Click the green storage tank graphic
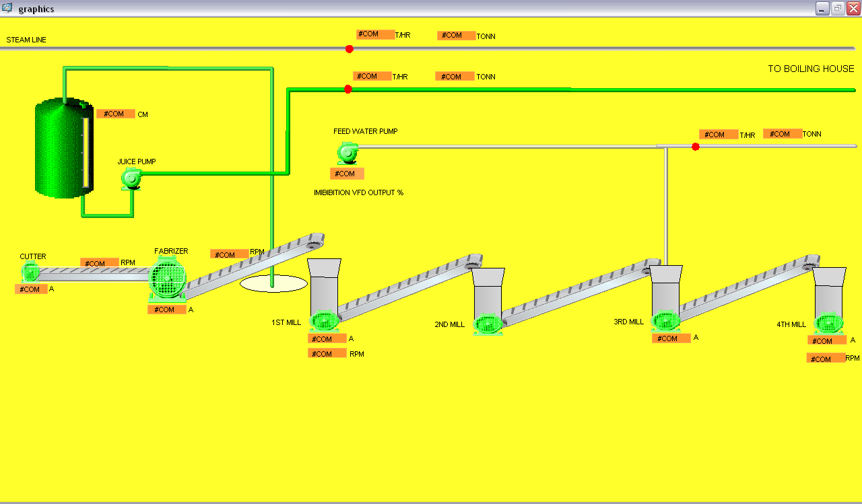Image resolution: width=862 pixels, height=504 pixels. click(64, 148)
